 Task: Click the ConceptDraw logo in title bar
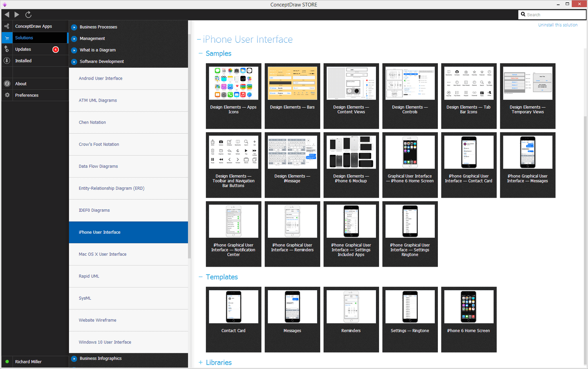coord(5,4)
